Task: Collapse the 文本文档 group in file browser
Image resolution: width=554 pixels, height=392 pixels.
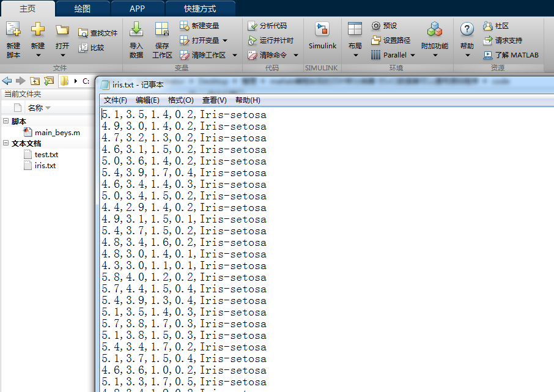Action: tap(6, 143)
